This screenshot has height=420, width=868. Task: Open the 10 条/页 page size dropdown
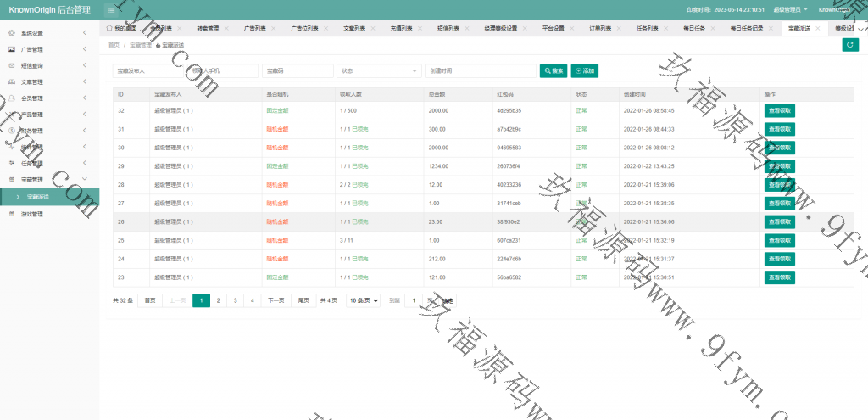[x=363, y=300]
